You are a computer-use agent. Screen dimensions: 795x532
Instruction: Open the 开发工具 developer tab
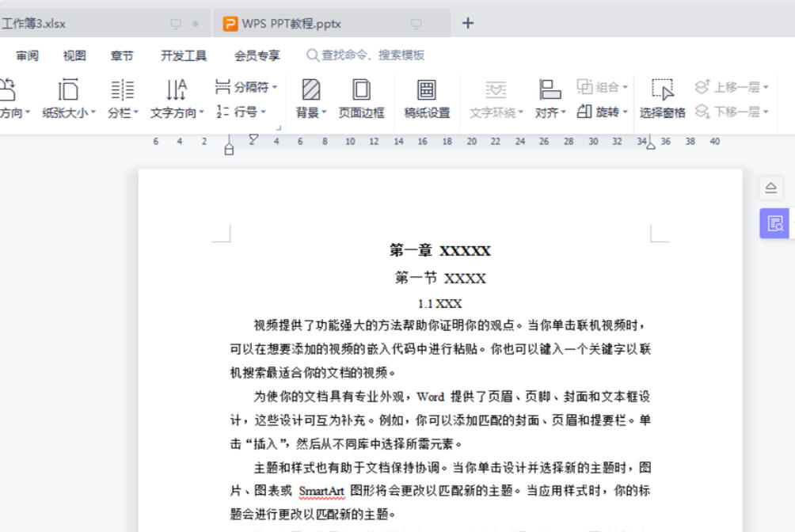pyautogui.click(x=181, y=55)
